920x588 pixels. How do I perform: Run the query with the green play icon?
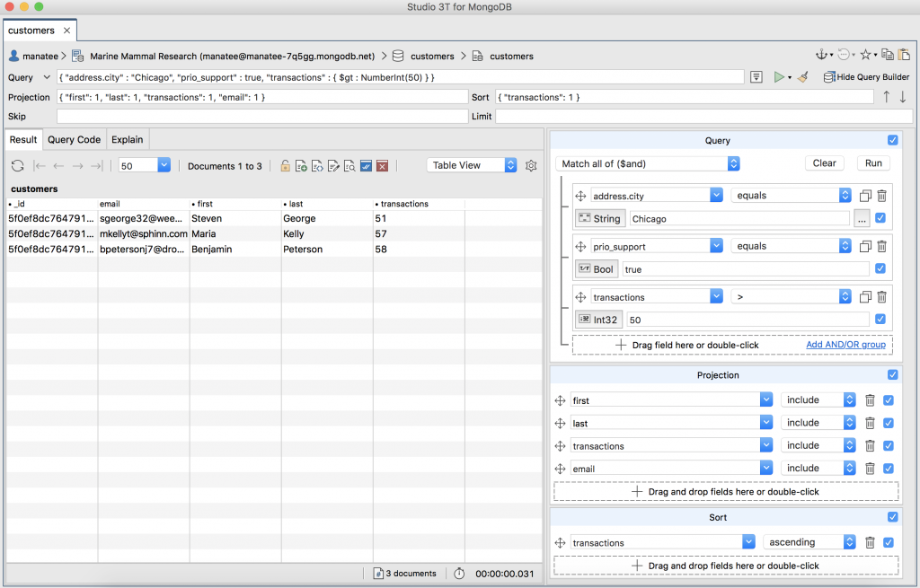[779, 77]
